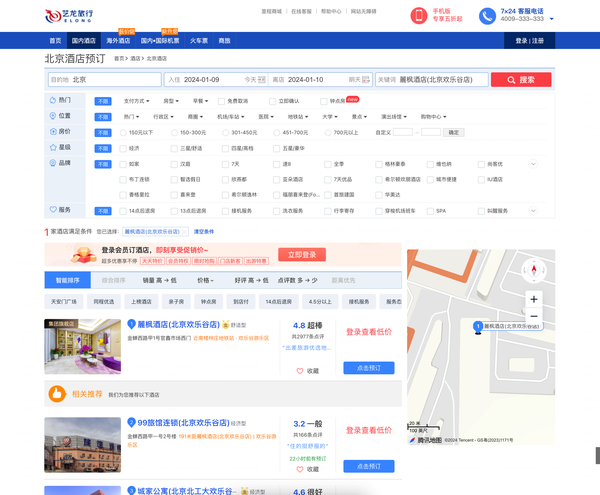Image resolution: width=600 pixels, height=495 pixels.
Task: Click the crown badge next to 麗枫酒店 name
Action: [225, 324]
